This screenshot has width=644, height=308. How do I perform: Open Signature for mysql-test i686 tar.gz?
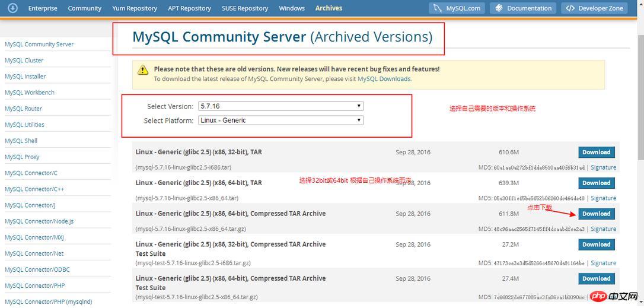pyautogui.click(x=603, y=263)
